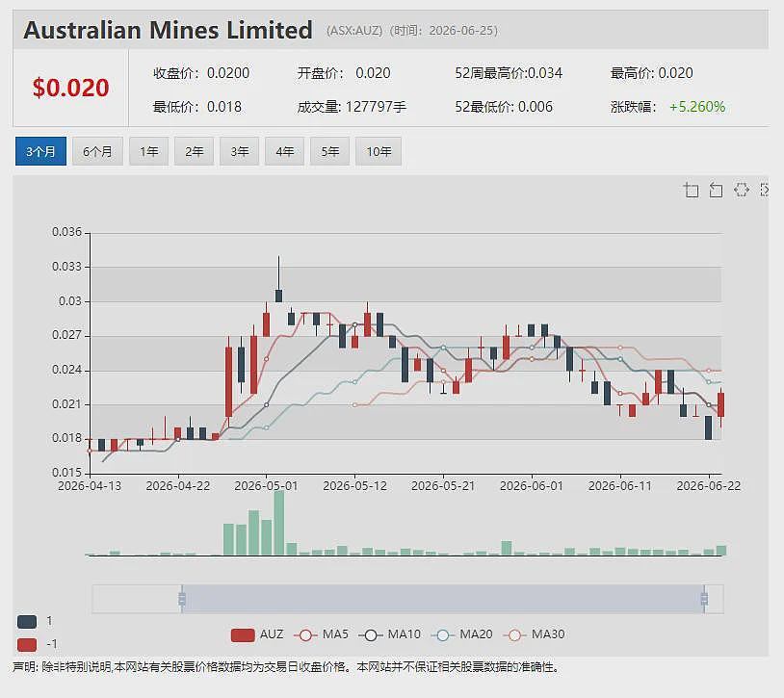Click the 0.024 y-axis label

66,370
